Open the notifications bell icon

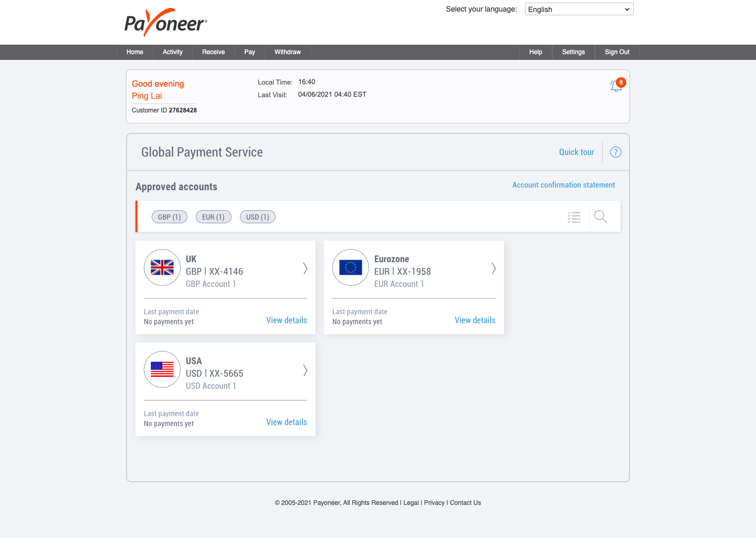(616, 86)
